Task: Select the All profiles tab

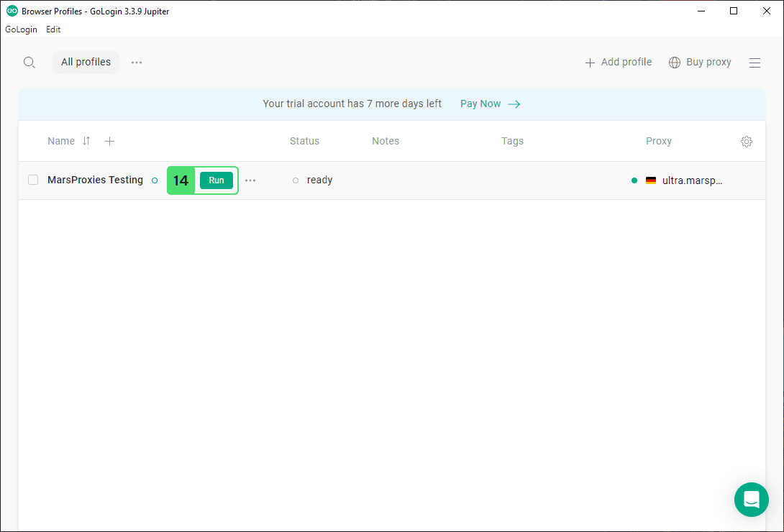Action: tap(86, 63)
